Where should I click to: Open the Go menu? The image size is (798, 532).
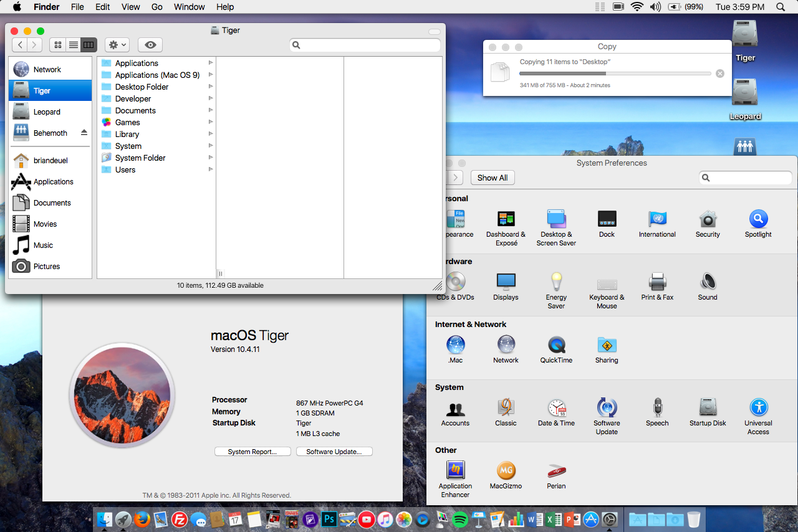click(157, 7)
